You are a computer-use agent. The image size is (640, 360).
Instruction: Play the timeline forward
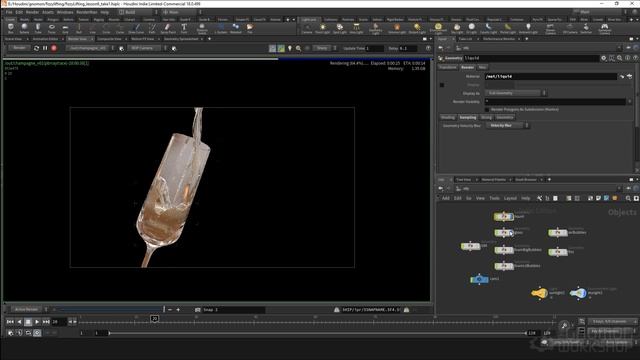click(x=37, y=322)
